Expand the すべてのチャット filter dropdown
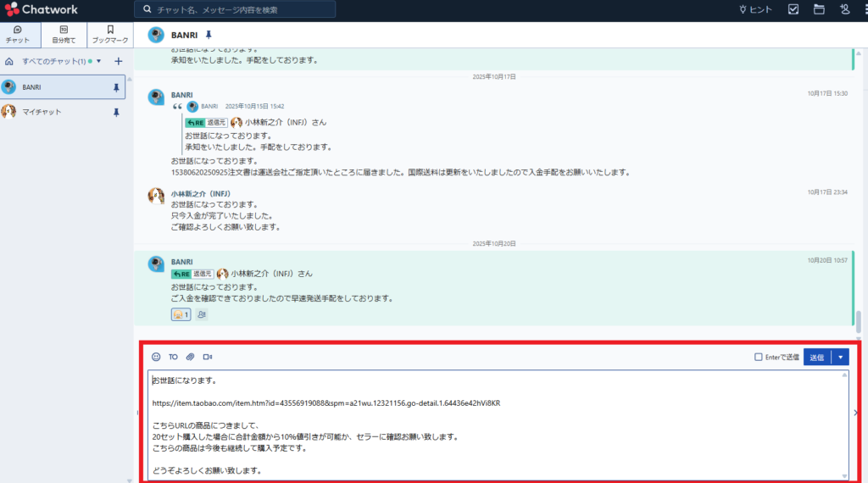The height and width of the screenshot is (483, 868). 99,61
